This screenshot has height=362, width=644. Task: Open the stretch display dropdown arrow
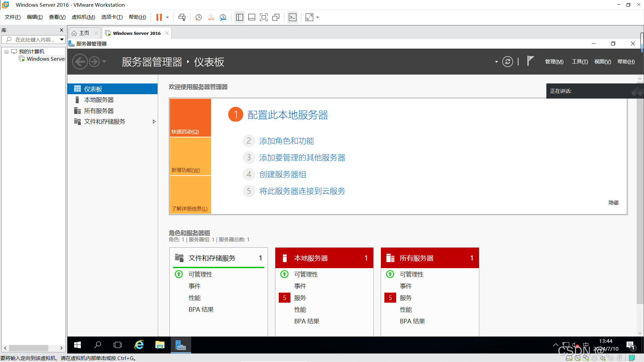pos(318,17)
